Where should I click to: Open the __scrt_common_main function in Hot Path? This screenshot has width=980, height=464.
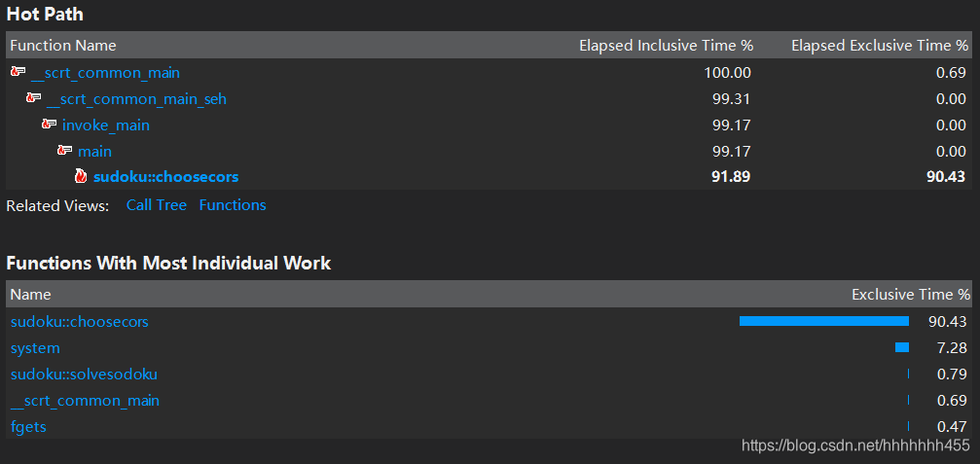[106, 73]
